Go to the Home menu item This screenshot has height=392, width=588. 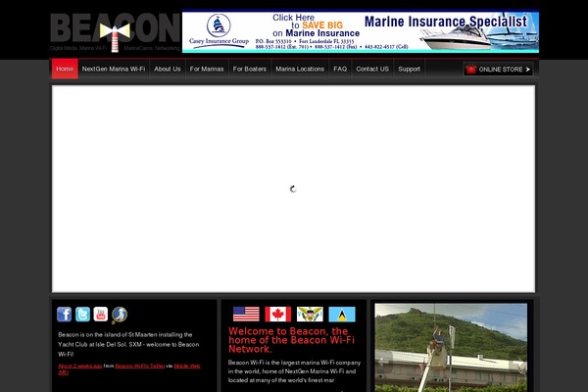click(65, 69)
